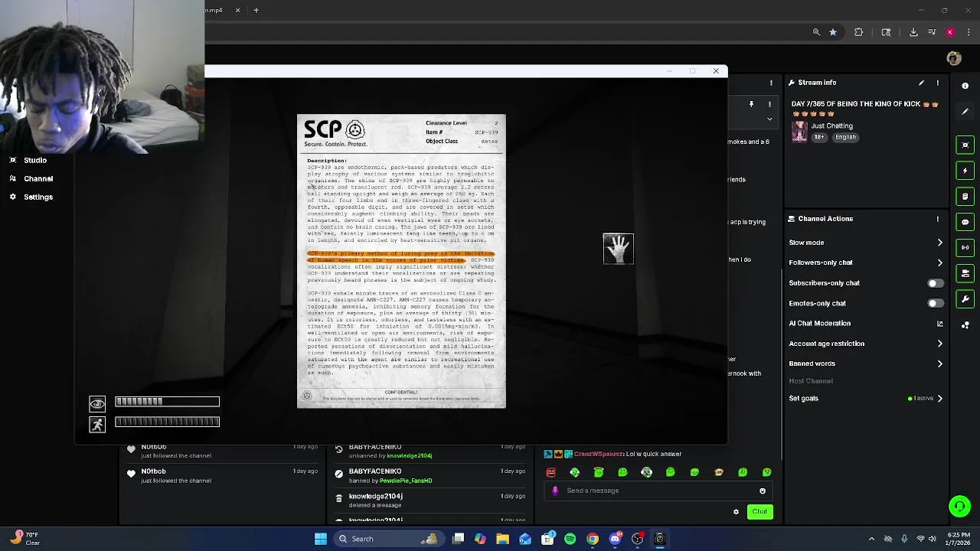
Task: Expand Slow mode options
Action: 940,243
